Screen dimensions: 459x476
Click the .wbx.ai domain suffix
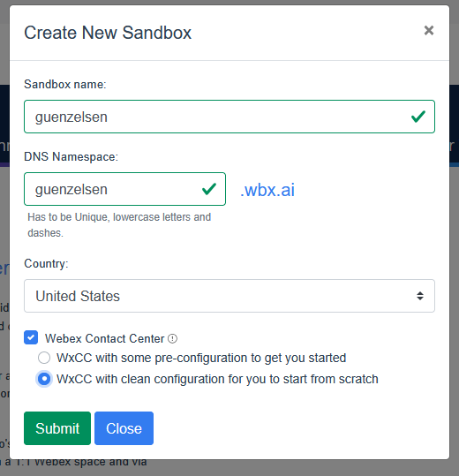point(267,190)
